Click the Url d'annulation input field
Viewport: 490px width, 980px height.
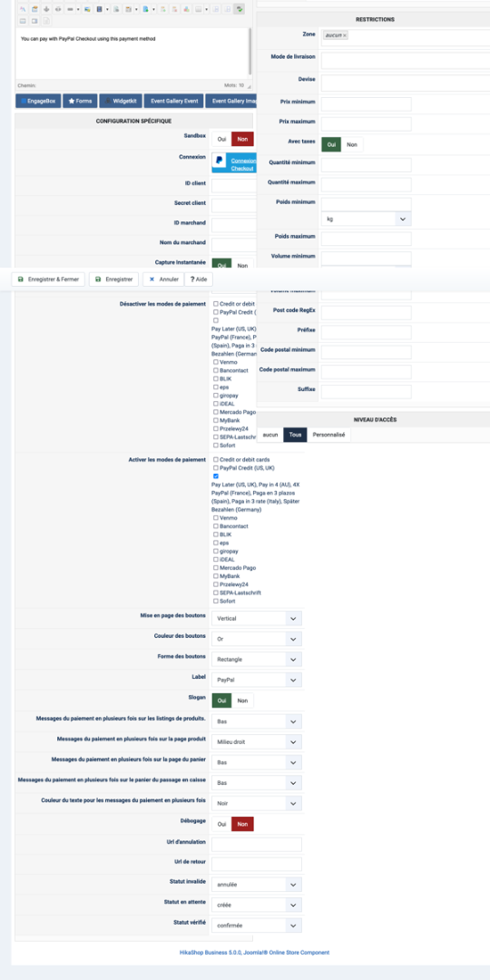[x=256, y=845]
